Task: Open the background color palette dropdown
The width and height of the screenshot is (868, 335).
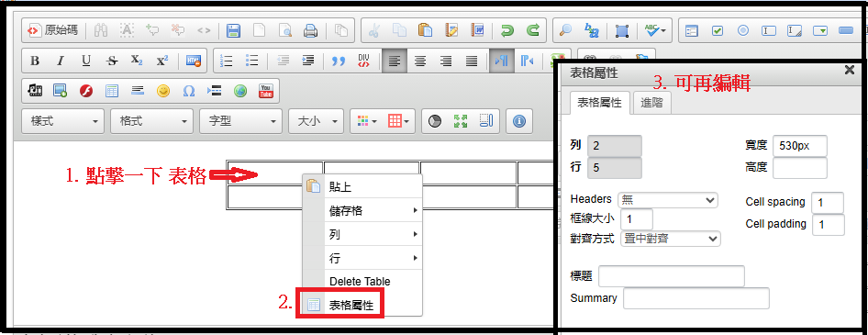Action: [x=398, y=121]
